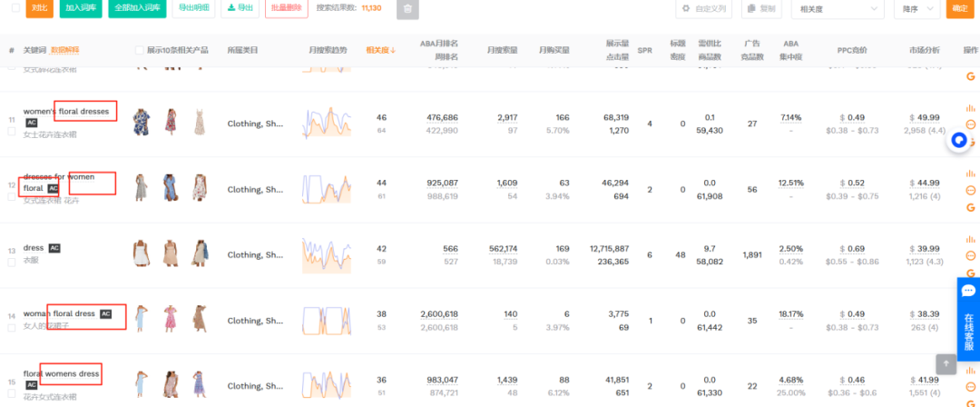Screen dimensions: 980x407
Task: Click AC badge under women's floral dresses
Action: pos(31,123)
